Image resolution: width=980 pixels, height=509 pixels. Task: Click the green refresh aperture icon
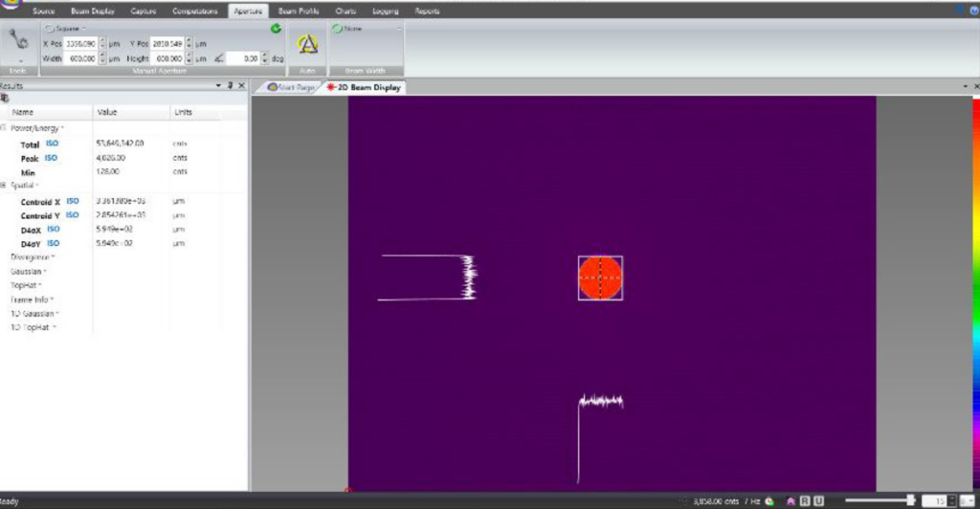(x=276, y=29)
